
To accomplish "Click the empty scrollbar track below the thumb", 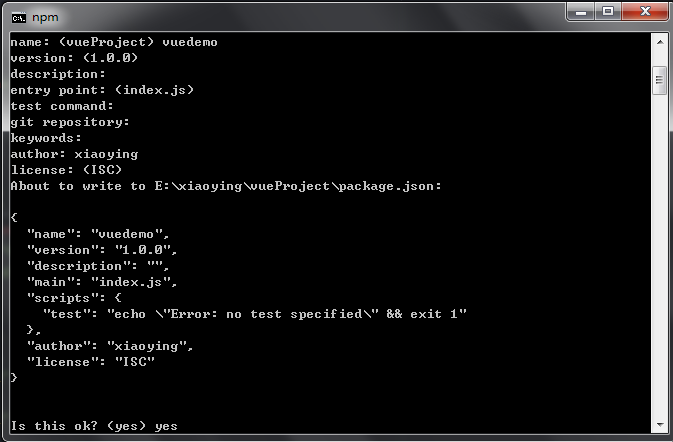I will point(660,257).
